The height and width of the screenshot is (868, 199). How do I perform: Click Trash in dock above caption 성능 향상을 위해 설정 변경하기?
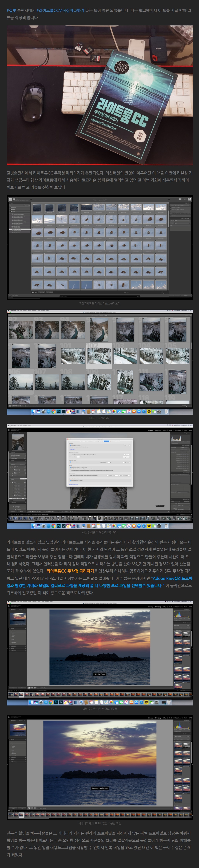pyautogui.click(x=166, y=526)
